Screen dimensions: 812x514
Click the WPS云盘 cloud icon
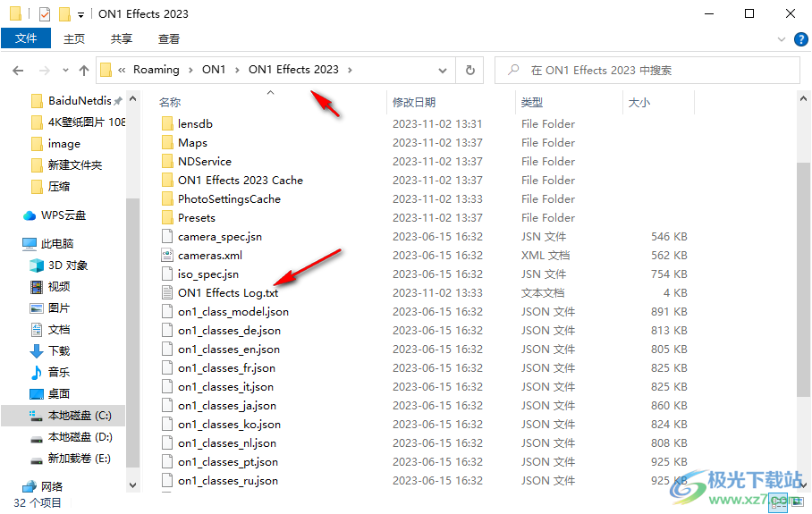[30, 215]
